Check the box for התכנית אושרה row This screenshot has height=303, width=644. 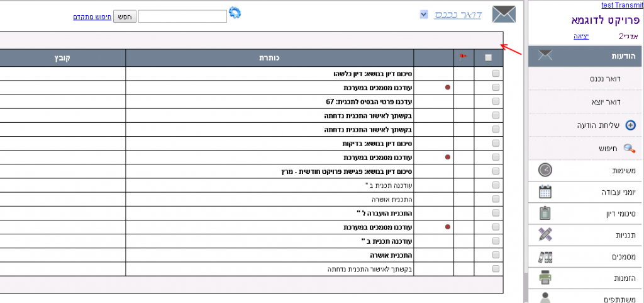point(496,198)
